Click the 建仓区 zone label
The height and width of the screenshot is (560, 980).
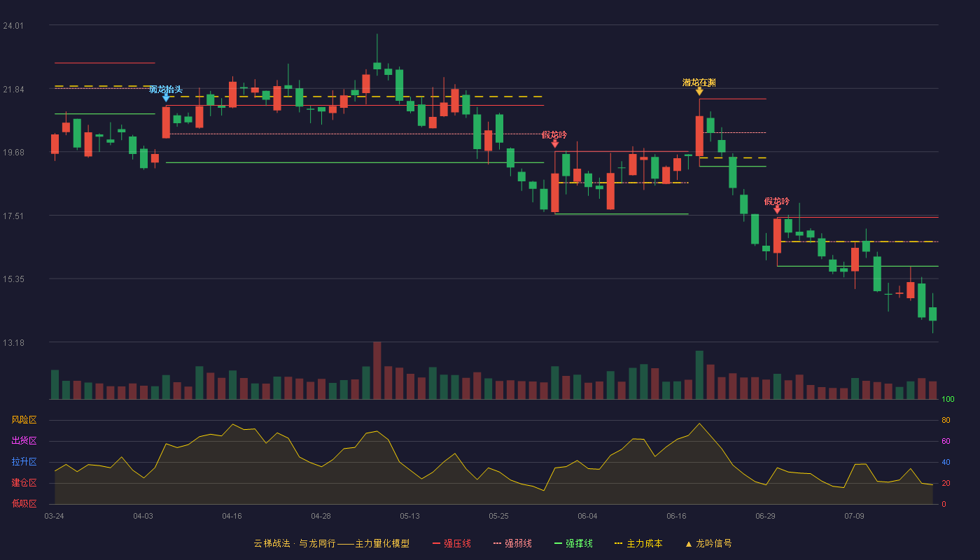[x=24, y=483]
